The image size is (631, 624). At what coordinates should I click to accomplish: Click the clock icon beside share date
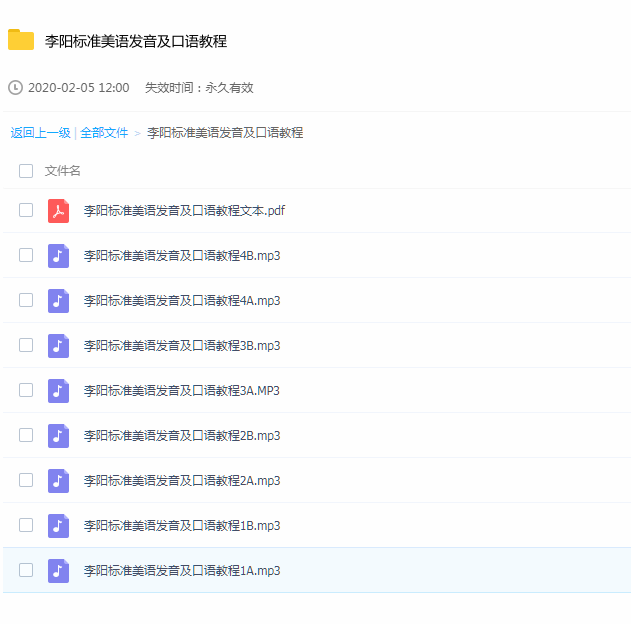point(15,87)
